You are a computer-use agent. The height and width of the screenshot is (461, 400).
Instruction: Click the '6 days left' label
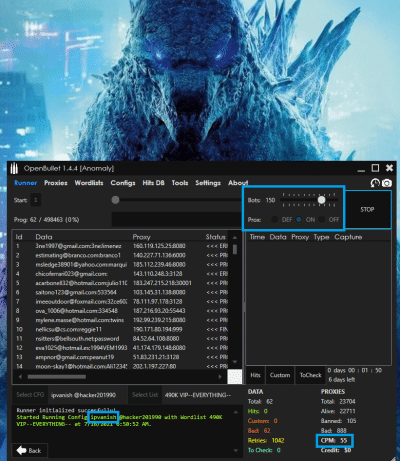click(x=342, y=380)
